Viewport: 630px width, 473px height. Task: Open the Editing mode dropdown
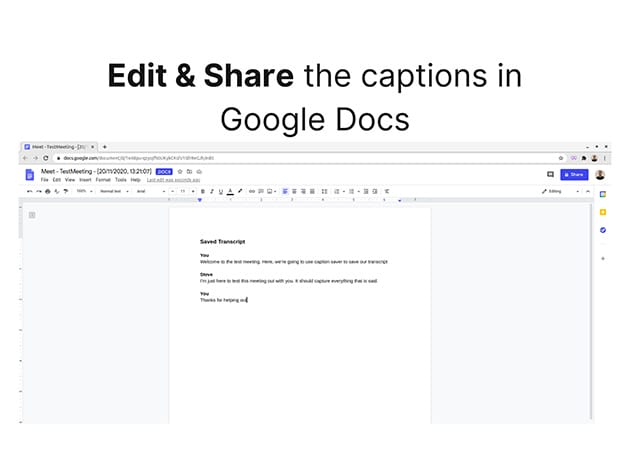(x=551, y=191)
